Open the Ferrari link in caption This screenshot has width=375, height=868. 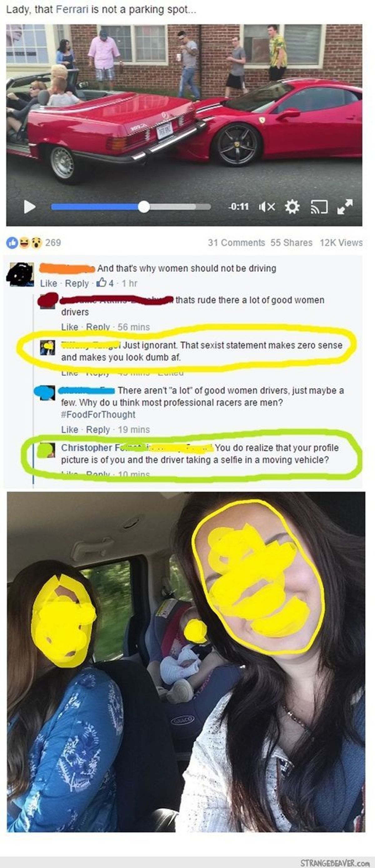pyautogui.click(x=72, y=9)
